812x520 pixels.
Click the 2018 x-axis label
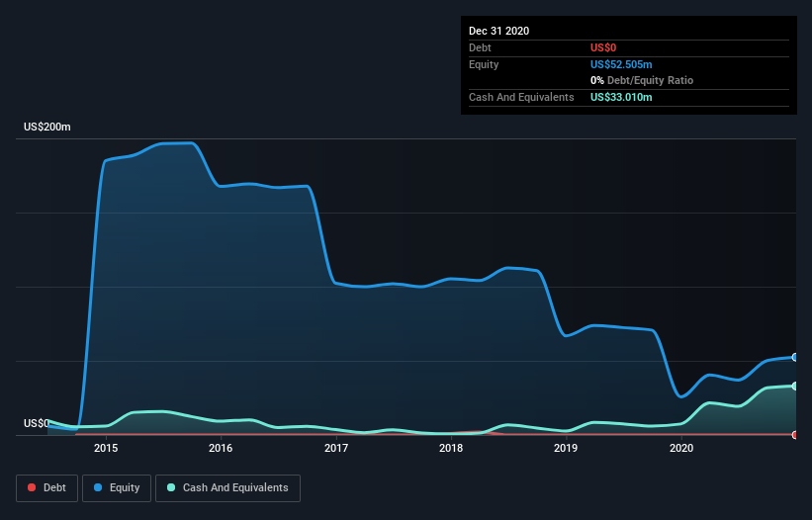tap(451, 448)
